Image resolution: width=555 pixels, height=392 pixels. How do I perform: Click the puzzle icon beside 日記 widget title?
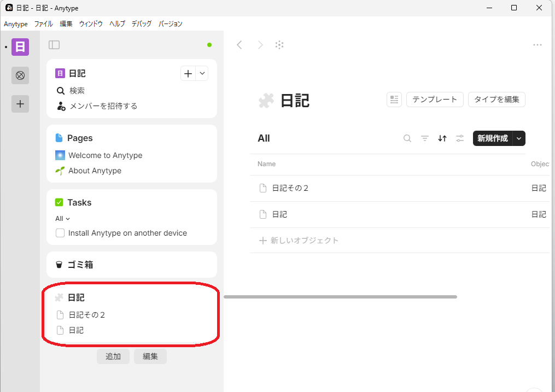(x=59, y=297)
